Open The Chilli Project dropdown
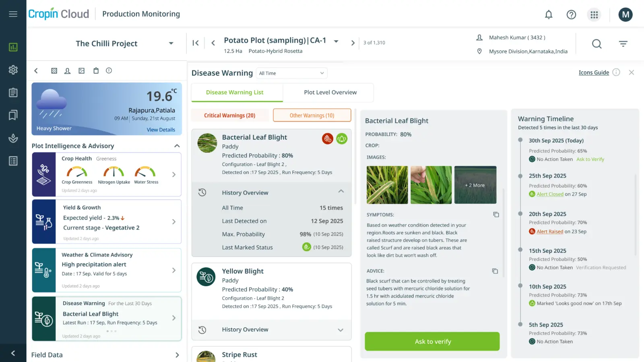The image size is (644, 362). click(171, 43)
